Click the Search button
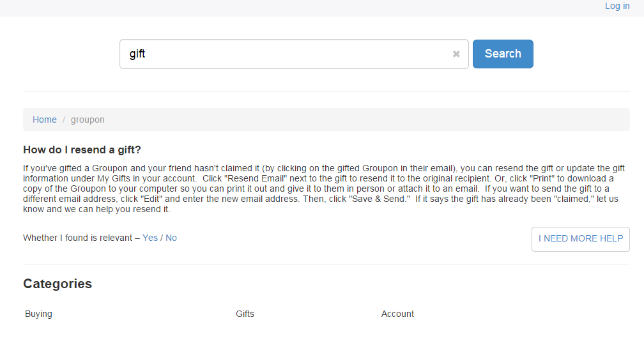 point(503,54)
